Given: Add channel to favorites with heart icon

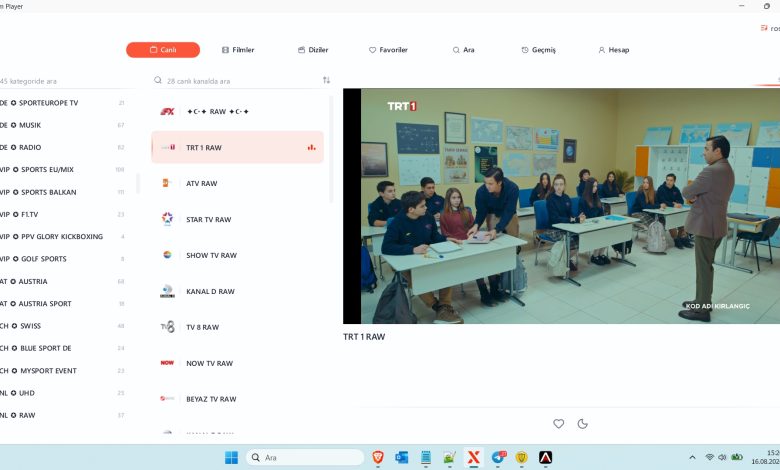Looking at the screenshot, I should 559,424.
